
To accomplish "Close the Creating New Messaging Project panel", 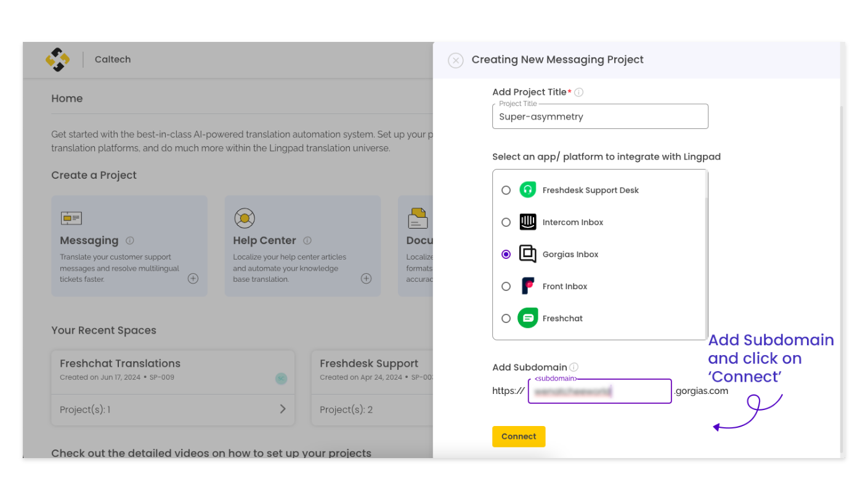I will [456, 60].
